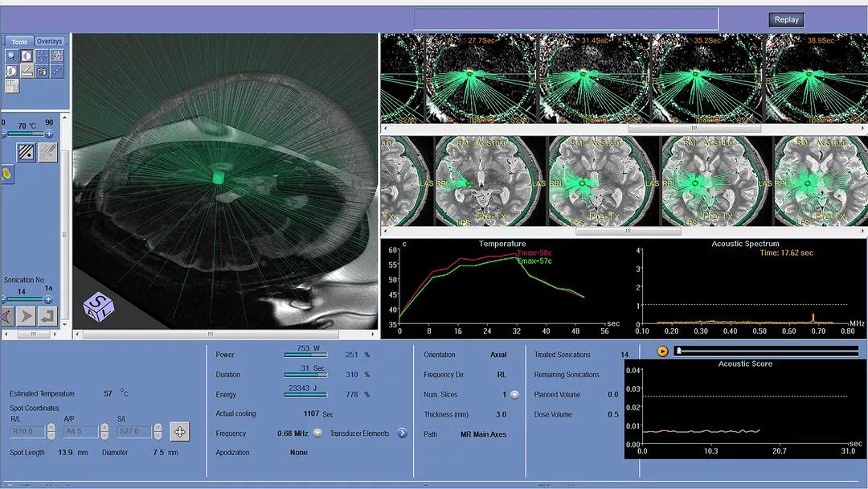Viewport: 868px width, 489px height.
Task: Select the magnifier zoom tool
Action: coord(12,55)
